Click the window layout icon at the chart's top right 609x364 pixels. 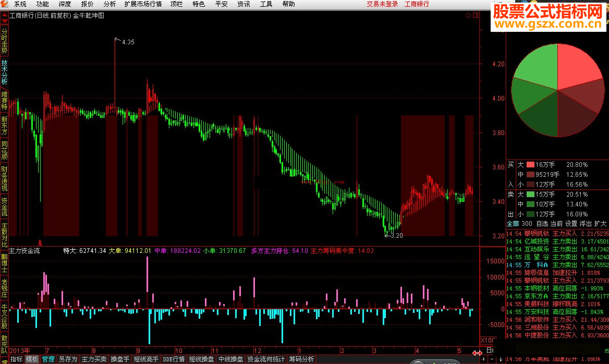tap(476, 16)
